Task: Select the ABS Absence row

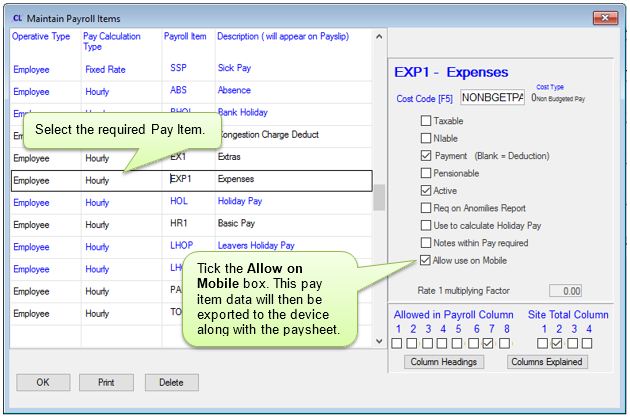Action: pos(191,91)
